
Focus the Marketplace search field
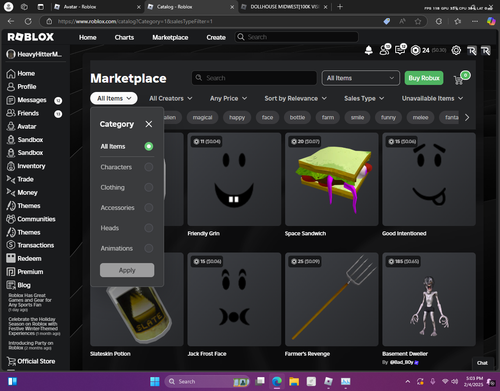tap(254, 78)
